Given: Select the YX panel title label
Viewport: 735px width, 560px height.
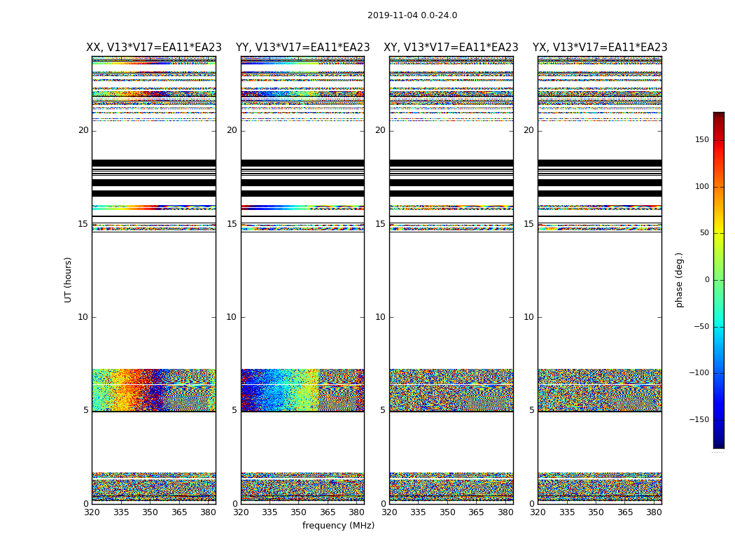Looking at the screenshot, I should coord(600,48).
